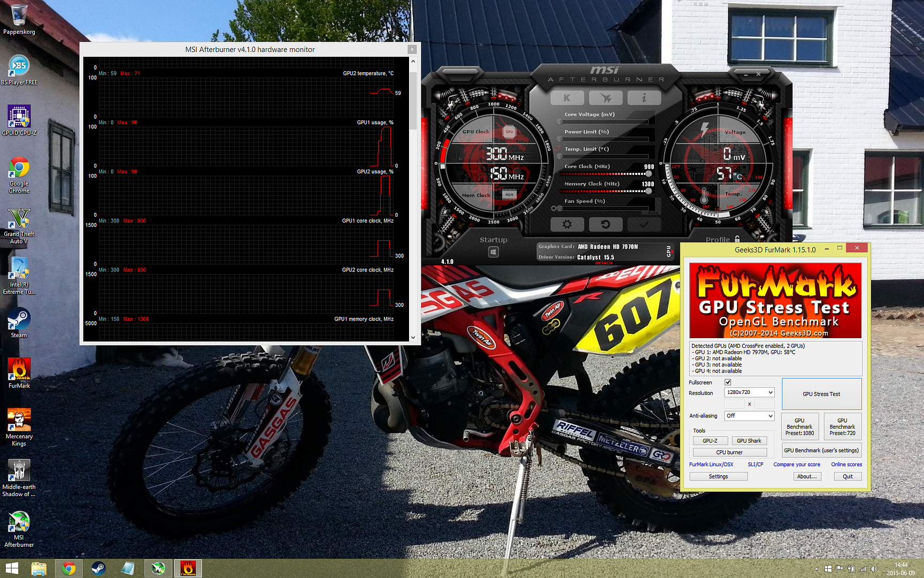
Task: Click the fan speed gear icon in Afterburner
Action: tap(553, 208)
